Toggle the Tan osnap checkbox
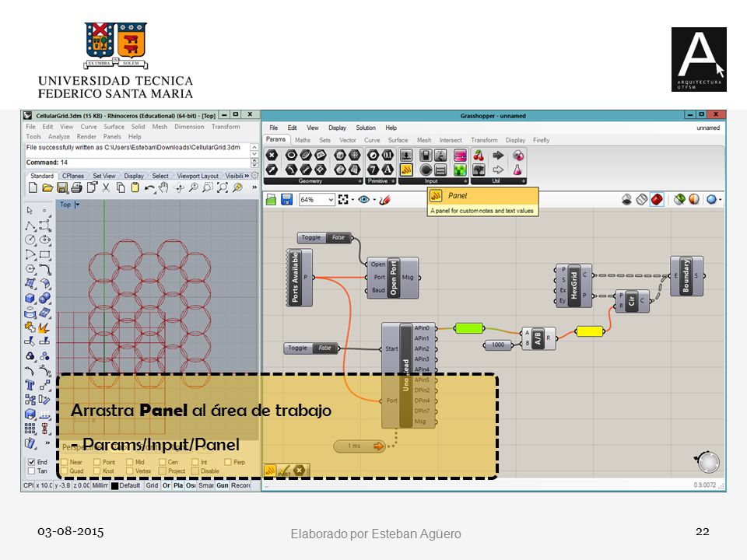This screenshot has height=560, width=747. tap(31, 471)
